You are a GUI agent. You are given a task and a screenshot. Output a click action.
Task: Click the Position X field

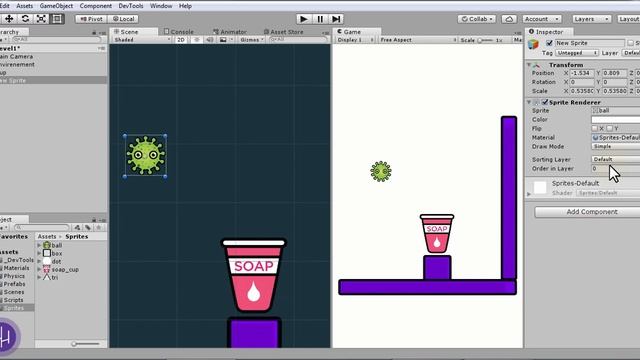[582, 73]
